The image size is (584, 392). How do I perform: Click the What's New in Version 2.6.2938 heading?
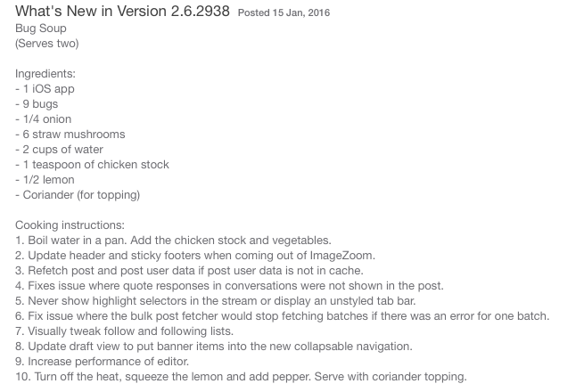[122, 12]
